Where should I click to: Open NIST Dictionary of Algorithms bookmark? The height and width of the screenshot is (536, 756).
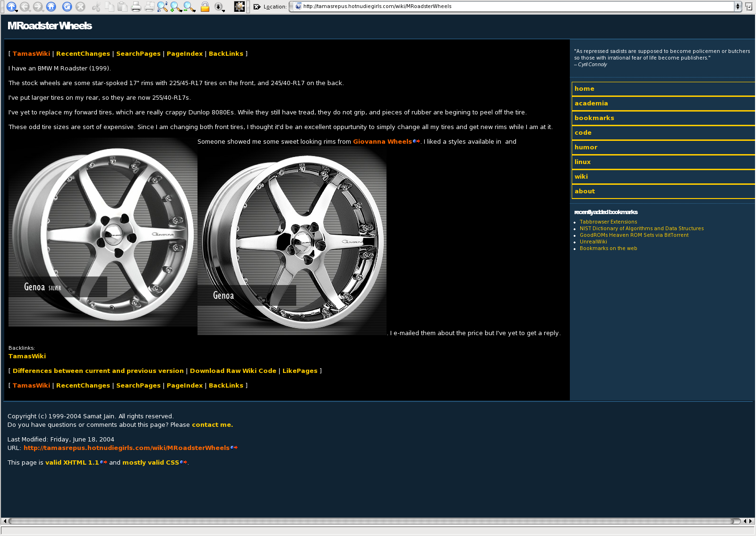click(x=642, y=229)
